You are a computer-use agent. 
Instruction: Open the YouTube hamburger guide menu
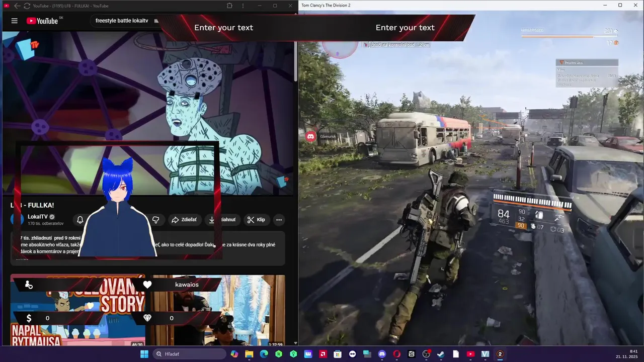pos(14,21)
